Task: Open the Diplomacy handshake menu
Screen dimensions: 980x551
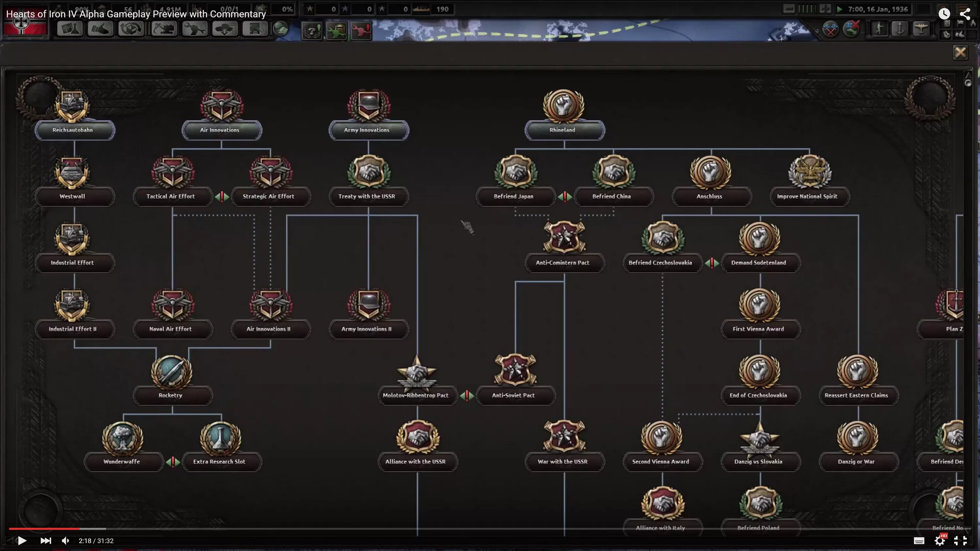Action: click(100, 29)
